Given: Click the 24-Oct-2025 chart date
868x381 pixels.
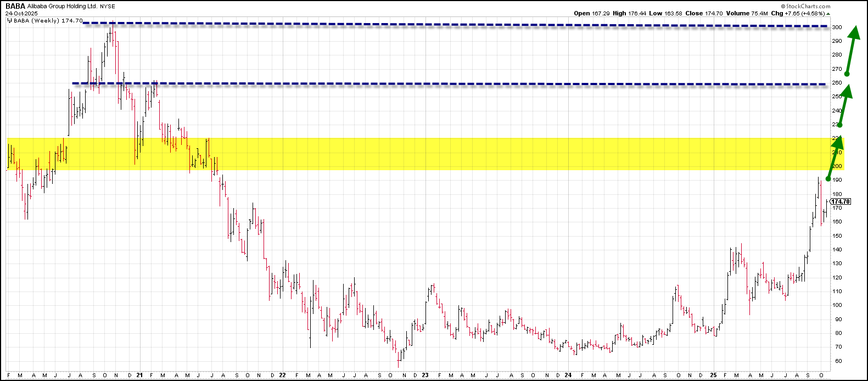Looking at the screenshot, I should pos(21,13).
